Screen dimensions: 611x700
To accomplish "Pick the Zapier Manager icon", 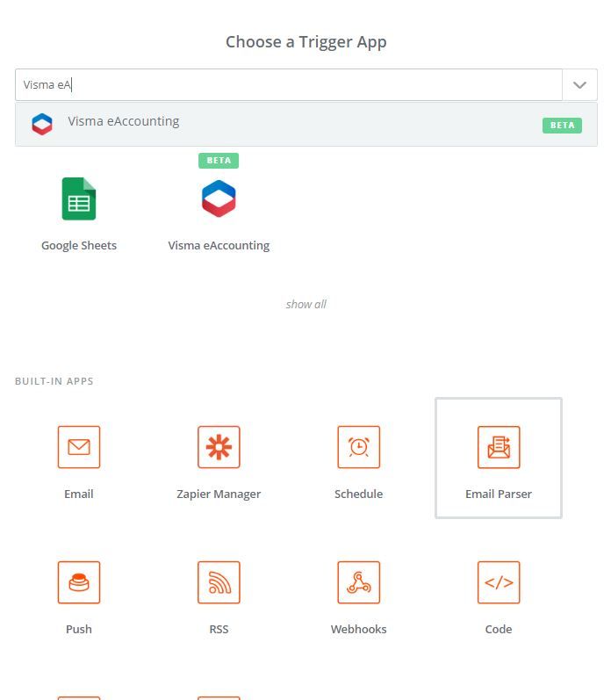I will [219, 447].
